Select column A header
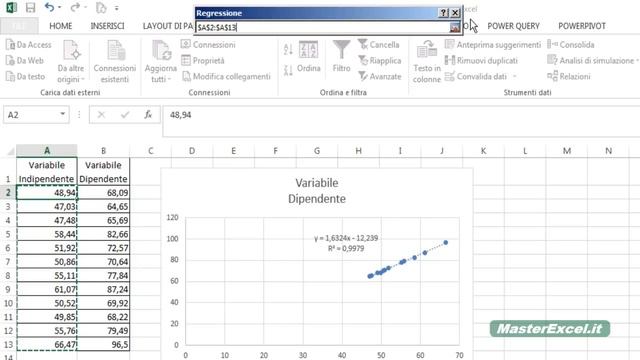This screenshot has width=640, height=360. click(47, 151)
